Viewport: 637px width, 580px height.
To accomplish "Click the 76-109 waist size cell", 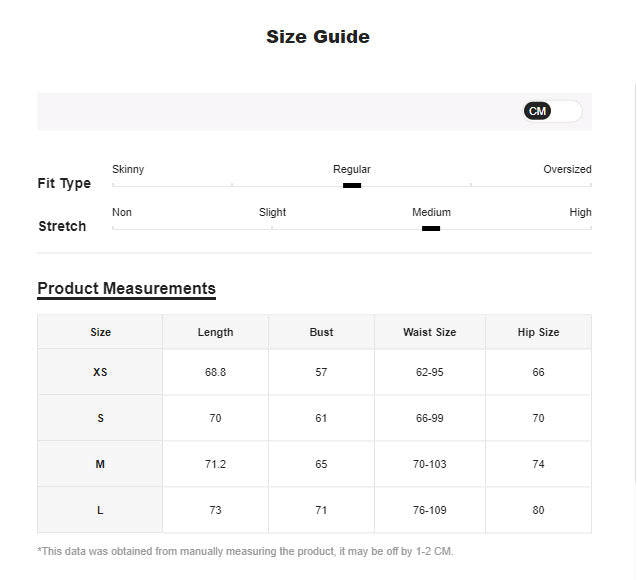I will click(x=429, y=510).
